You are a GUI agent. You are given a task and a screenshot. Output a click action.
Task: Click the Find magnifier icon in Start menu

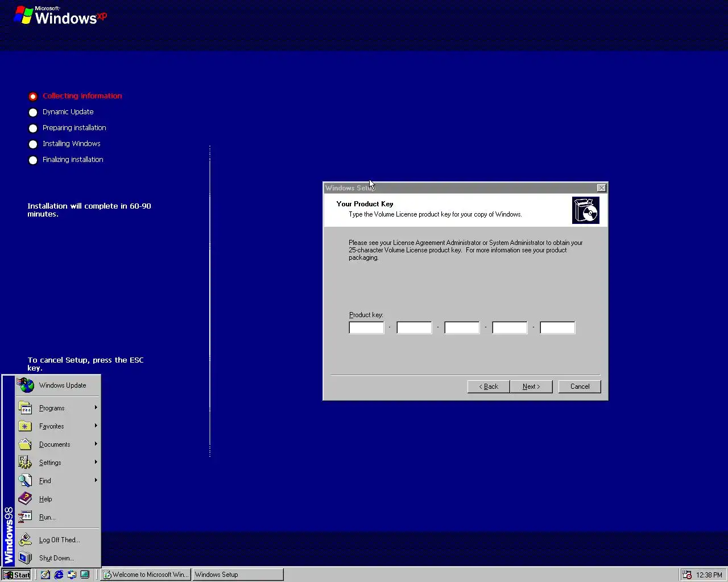tap(25, 481)
